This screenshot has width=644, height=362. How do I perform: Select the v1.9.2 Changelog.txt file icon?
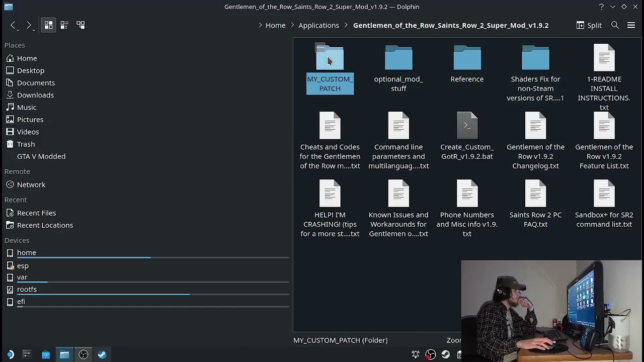click(535, 125)
